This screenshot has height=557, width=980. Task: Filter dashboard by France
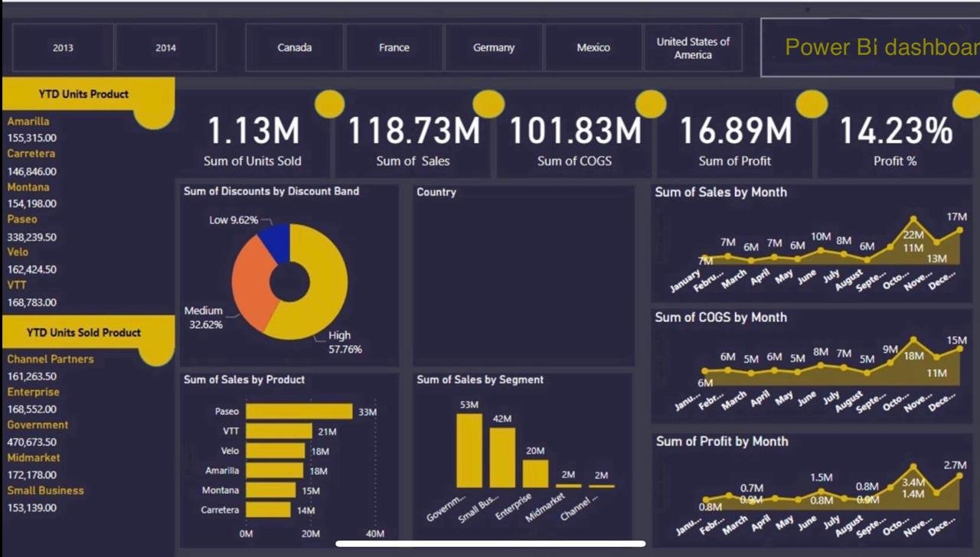pyautogui.click(x=394, y=47)
